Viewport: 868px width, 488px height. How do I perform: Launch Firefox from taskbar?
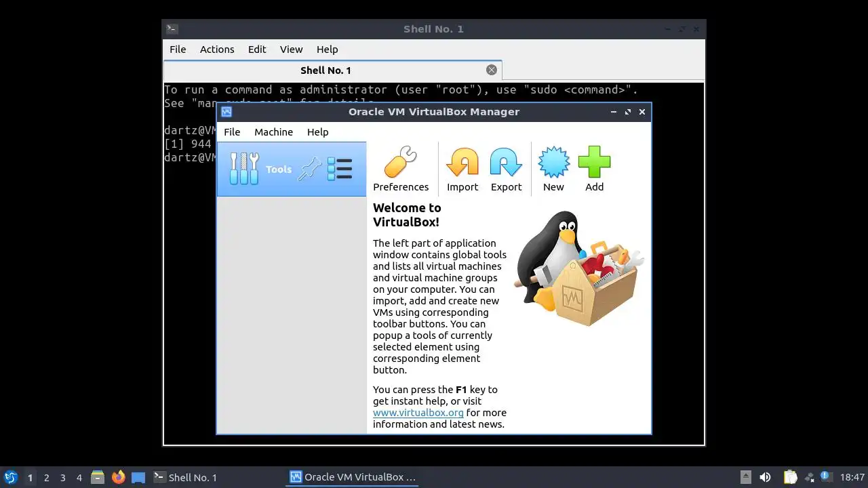pyautogui.click(x=118, y=477)
